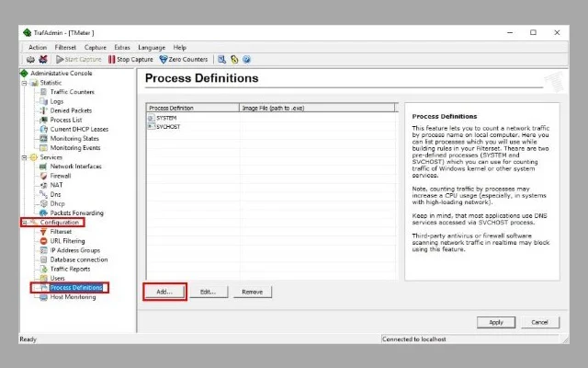The width and height of the screenshot is (588, 368).
Task: Click the Cancel button
Action: point(539,322)
